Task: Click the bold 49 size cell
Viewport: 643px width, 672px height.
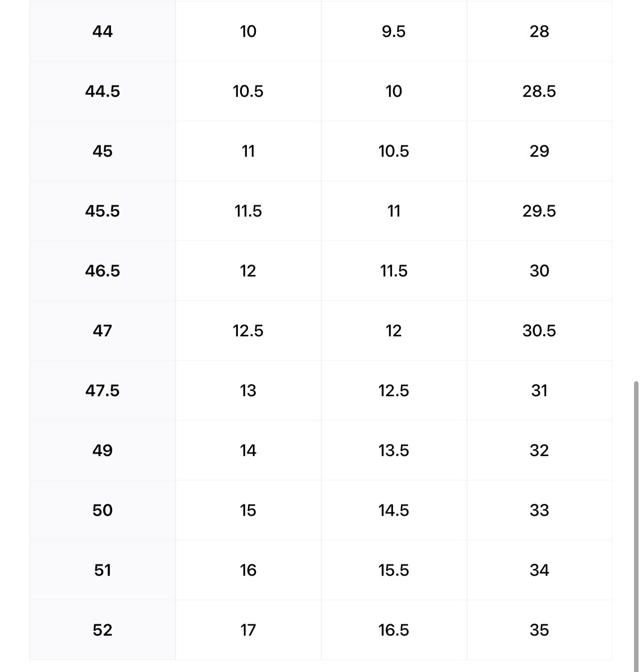Action: [x=102, y=450]
